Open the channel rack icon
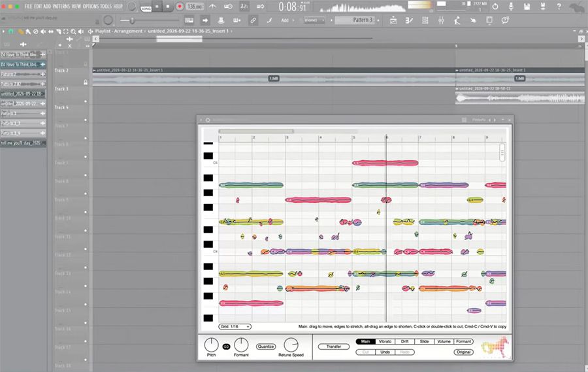This screenshot has height=372, width=588. tap(425, 20)
